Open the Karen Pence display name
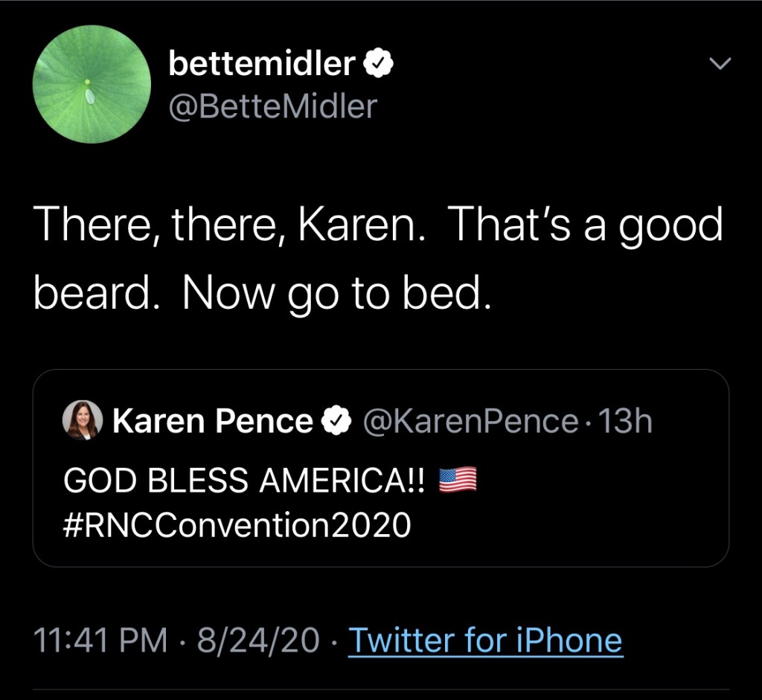This screenshot has height=700, width=762. point(213,423)
